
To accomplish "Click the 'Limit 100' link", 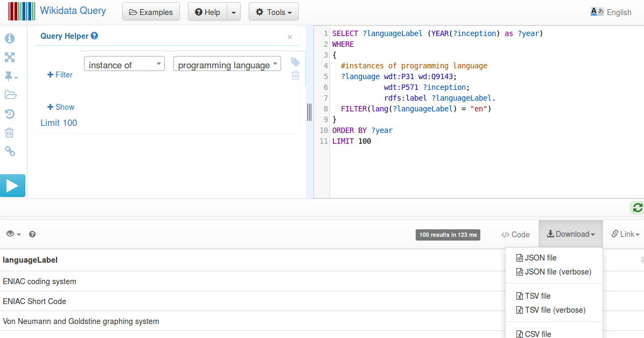I will tap(59, 123).
